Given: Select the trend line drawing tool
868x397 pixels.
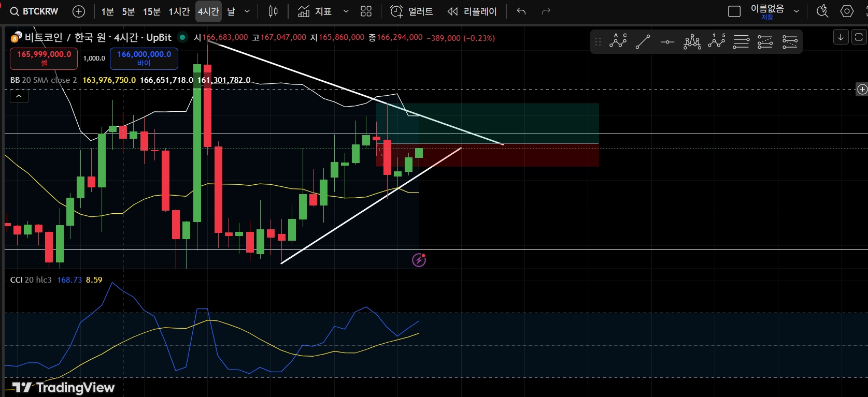Looking at the screenshot, I should coord(643,41).
